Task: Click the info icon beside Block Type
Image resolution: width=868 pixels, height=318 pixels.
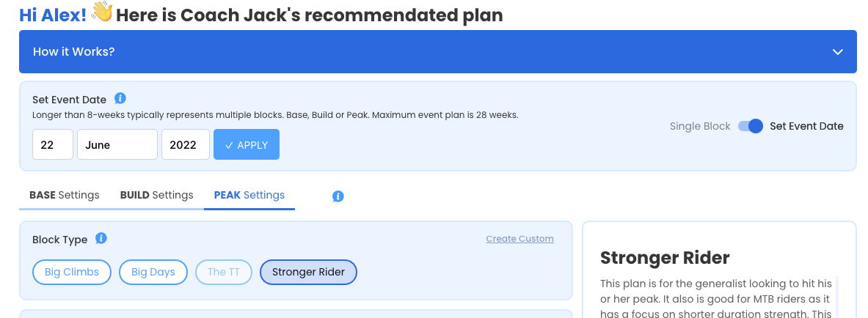Action: [101, 238]
